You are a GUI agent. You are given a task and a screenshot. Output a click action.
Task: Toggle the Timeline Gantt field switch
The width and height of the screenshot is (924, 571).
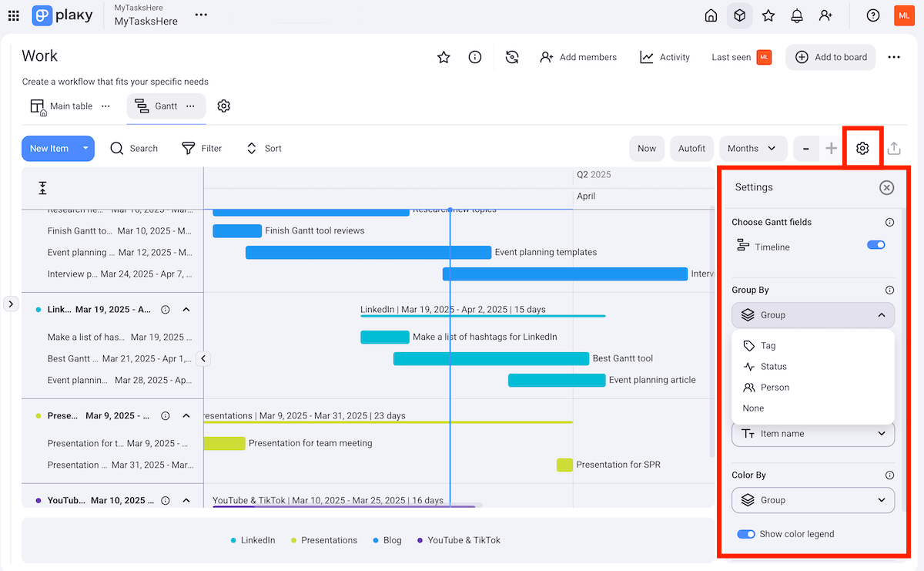[875, 245]
